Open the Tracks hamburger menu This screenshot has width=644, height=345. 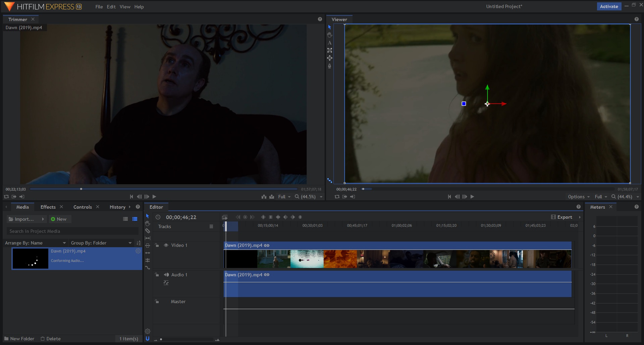[x=211, y=226]
